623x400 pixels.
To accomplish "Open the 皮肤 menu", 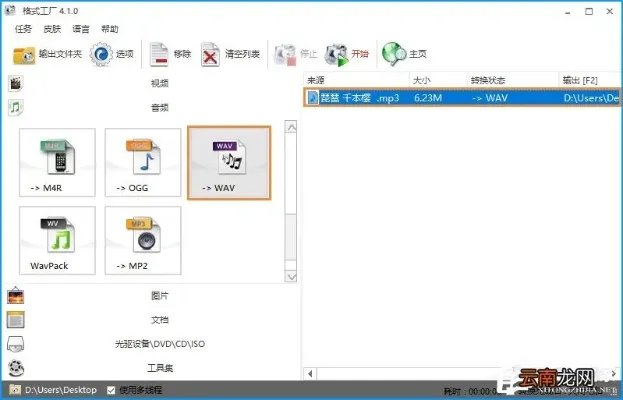I will click(x=52, y=29).
